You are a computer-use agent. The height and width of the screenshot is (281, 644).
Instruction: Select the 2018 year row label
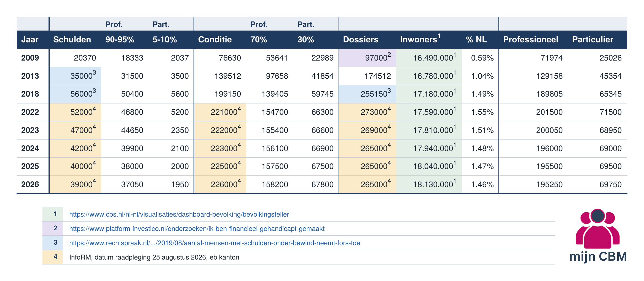pyautogui.click(x=30, y=94)
